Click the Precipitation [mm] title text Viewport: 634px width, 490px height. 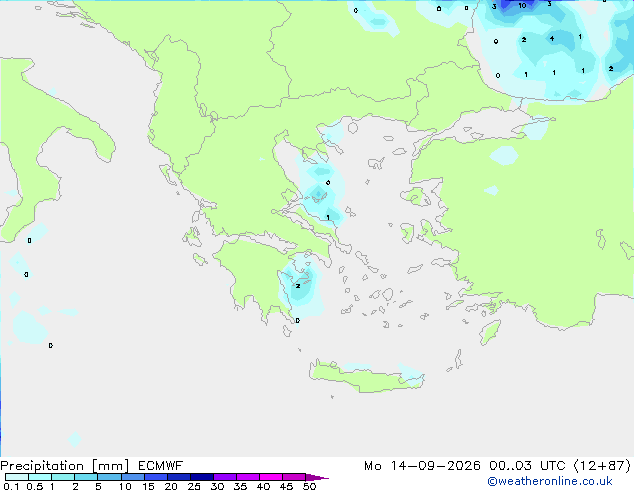65,466
